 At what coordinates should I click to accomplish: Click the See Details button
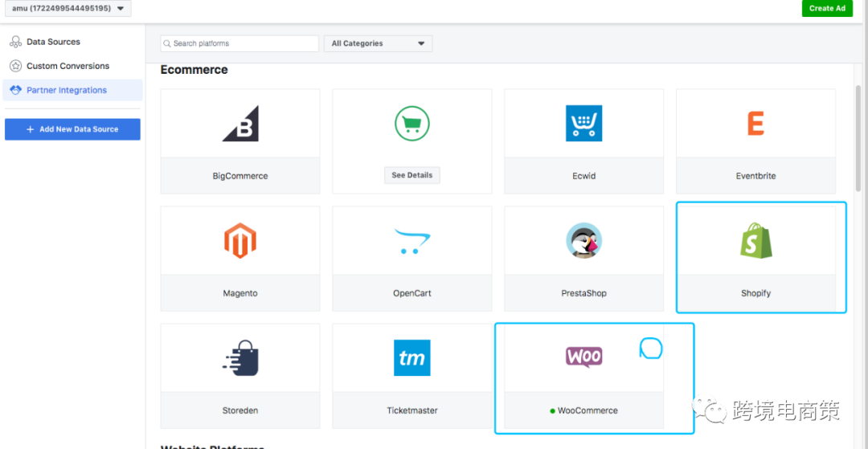[x=412, y=175]
